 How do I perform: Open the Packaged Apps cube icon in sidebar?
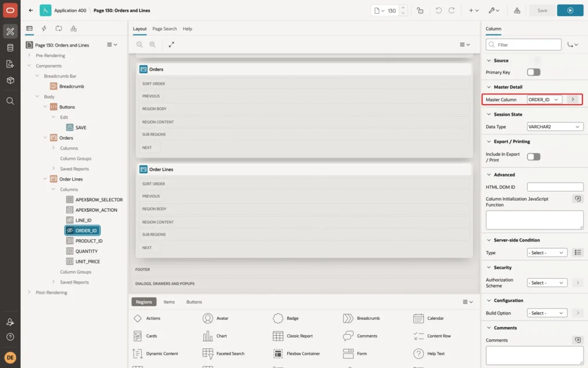pyautogui.click(x=10, y=80)
